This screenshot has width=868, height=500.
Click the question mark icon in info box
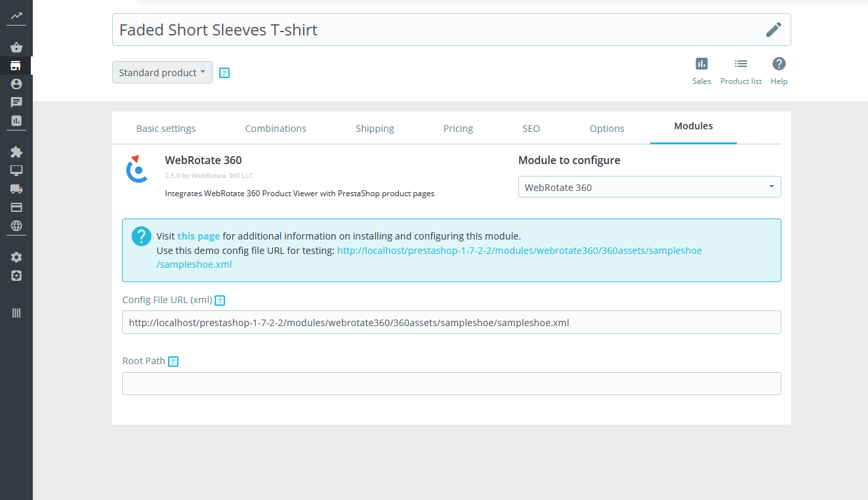[x=141, y=237]
